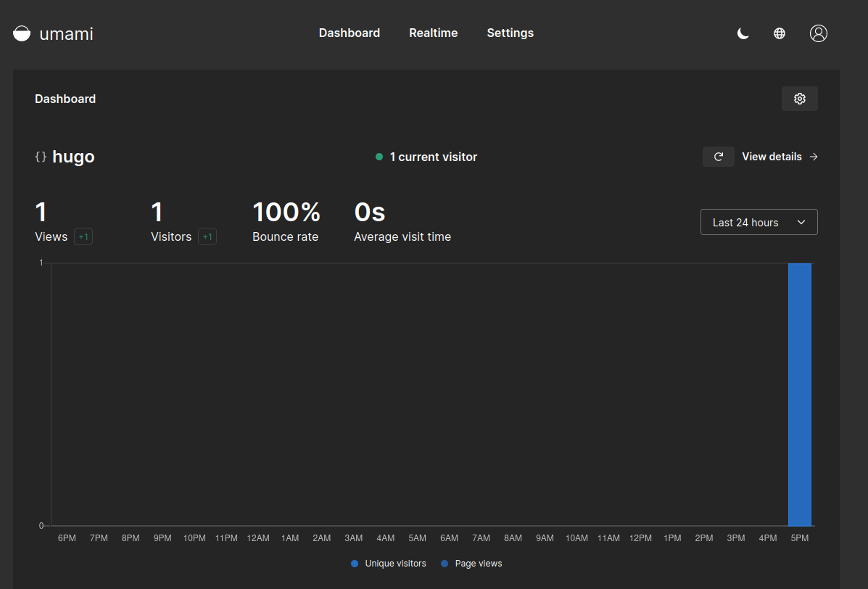868x589 pixels.
Task: Click the arrow next to View details
Action: click(814, 157)
